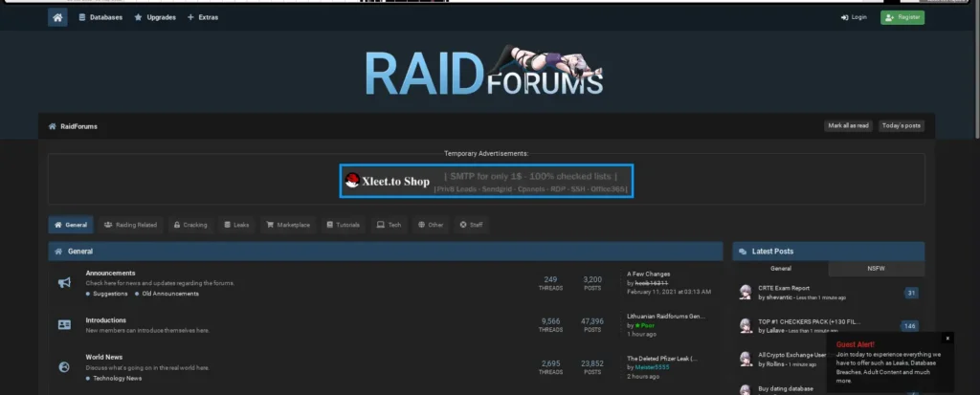The width and height of the screenshot is (980, 395).
Task: Select General tab in Latest Posts
Action: pyautogui.click(x=780, y=268)
